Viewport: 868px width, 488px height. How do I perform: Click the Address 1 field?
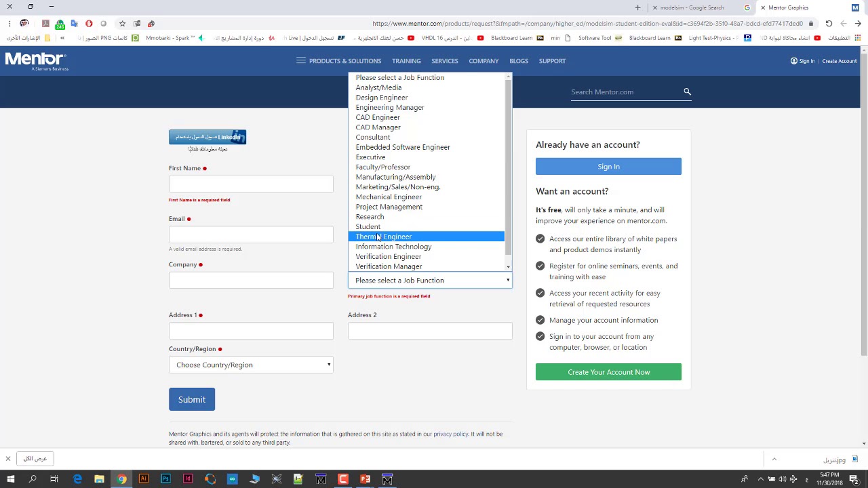coord(251,331)
